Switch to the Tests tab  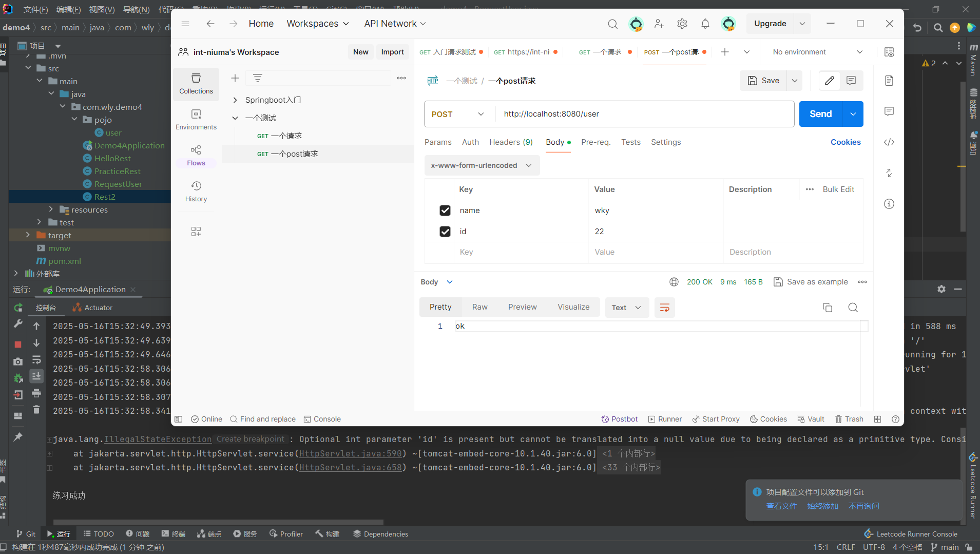(630, 142)
